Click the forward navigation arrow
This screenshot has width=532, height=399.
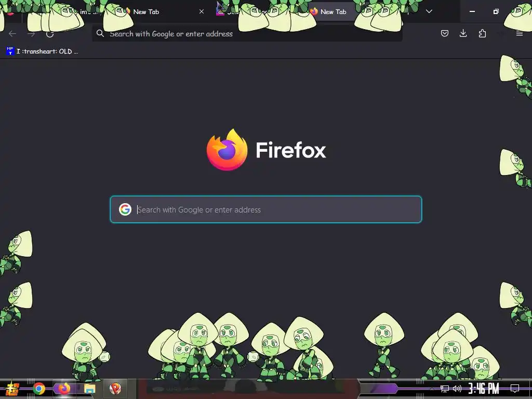point(31,34)
